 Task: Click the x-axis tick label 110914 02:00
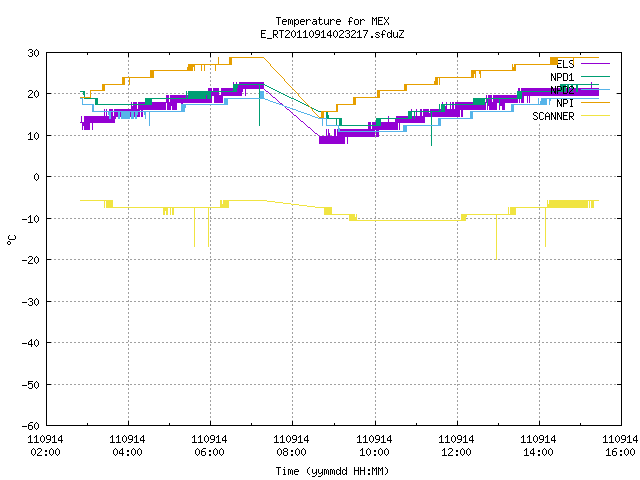pos(45,446)
